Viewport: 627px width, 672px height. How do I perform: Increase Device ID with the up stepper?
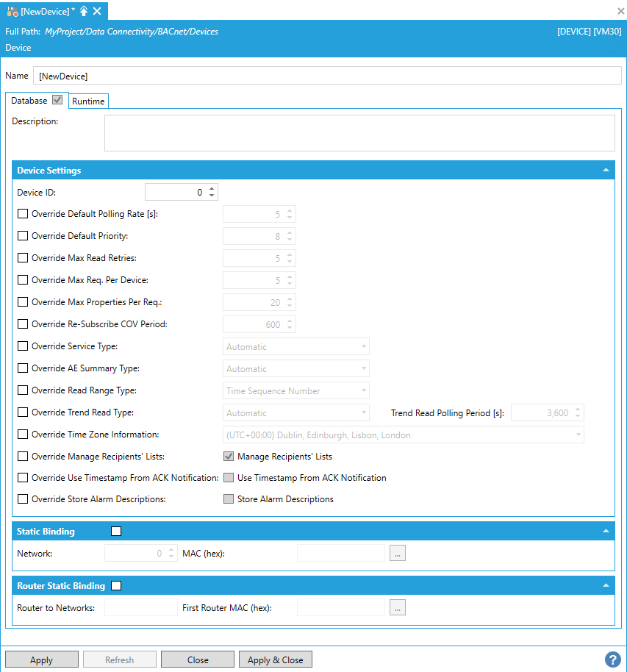[x=212, y=189]
